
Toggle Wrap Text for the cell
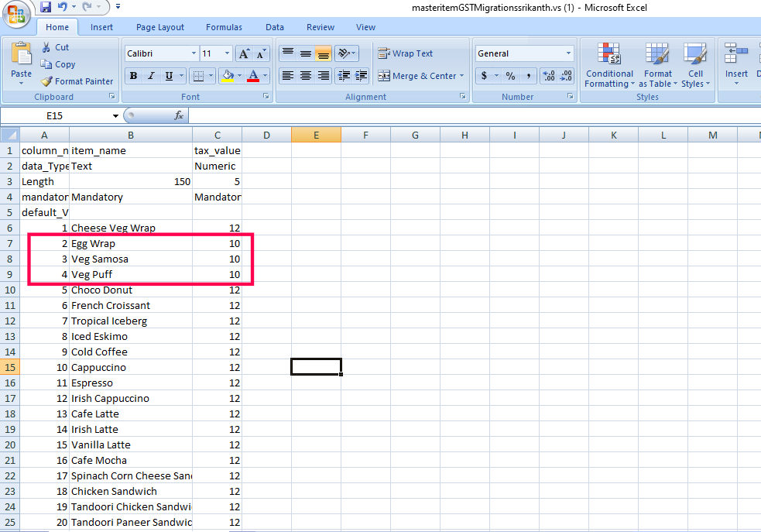coord(406,53)
